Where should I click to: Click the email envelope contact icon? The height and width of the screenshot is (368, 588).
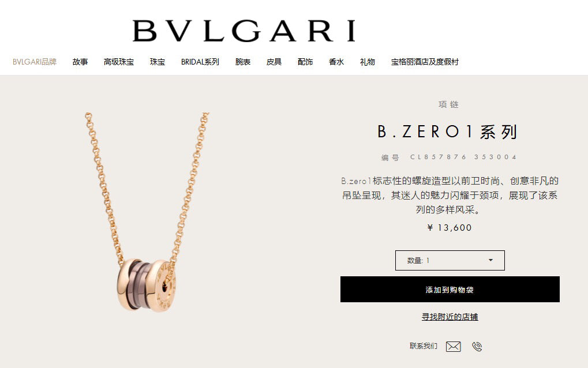[453, 346]
